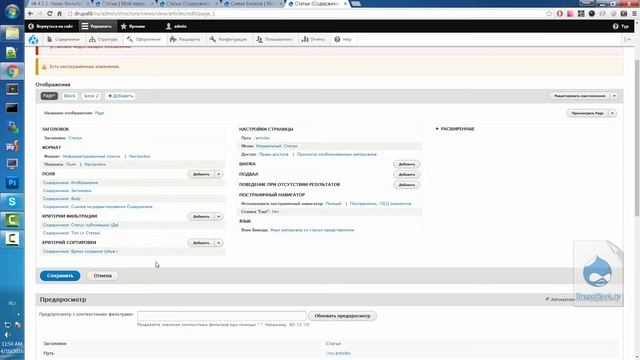640x360 pixels.
Task: Open Skype from the taskbar
Action: pyautogui.click(x=12, y=202)
